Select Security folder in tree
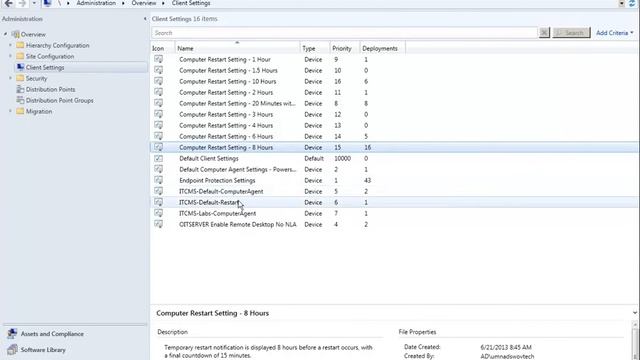 coord(36,78)
